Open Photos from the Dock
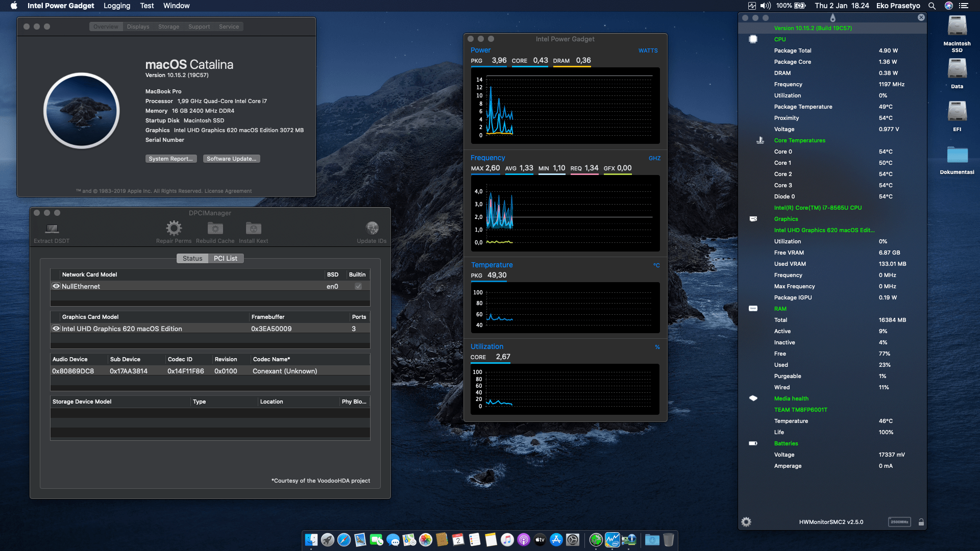This screenshot has height=551, width=980. tap(426, 540)
